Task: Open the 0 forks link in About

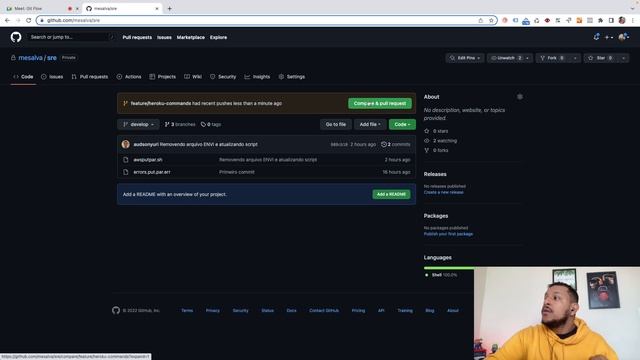Action: pyautogui.click(x=437, y=150)
